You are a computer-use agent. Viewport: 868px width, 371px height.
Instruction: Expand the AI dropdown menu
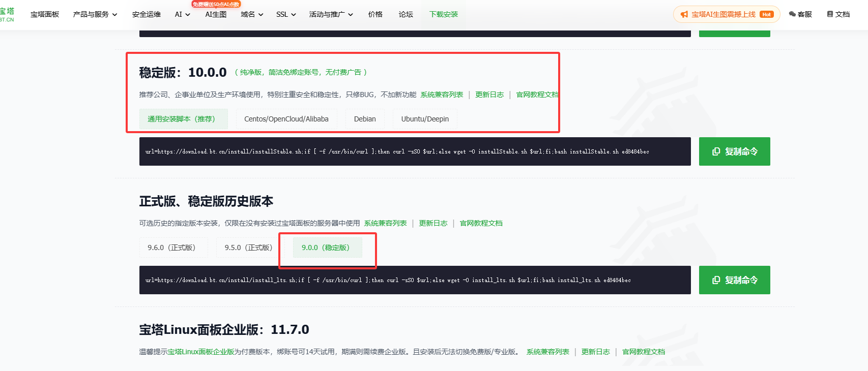[182, 14]
